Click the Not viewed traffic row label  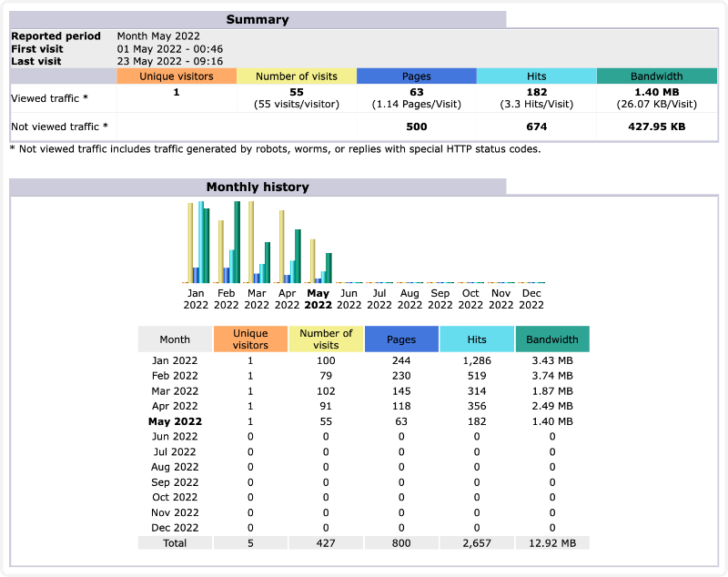pyautogui.click(x=59, y=127)
